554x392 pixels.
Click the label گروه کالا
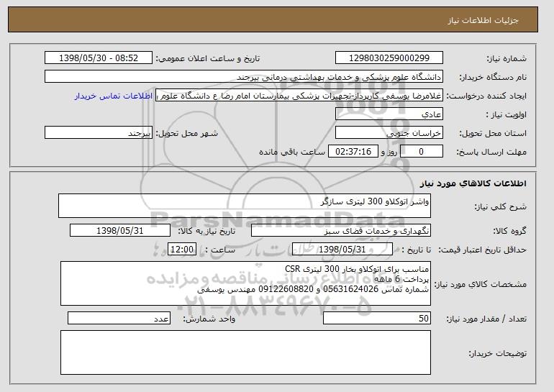tap(509, 232)
